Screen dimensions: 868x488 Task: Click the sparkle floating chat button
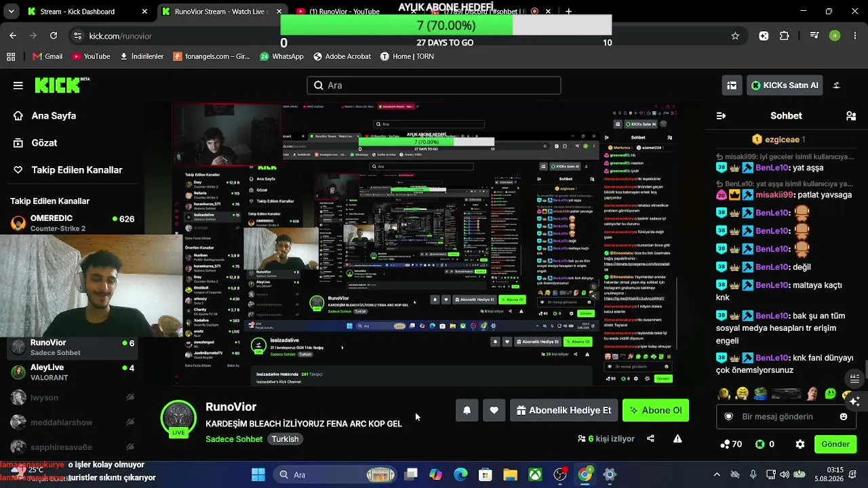click(x=854, y=401)
